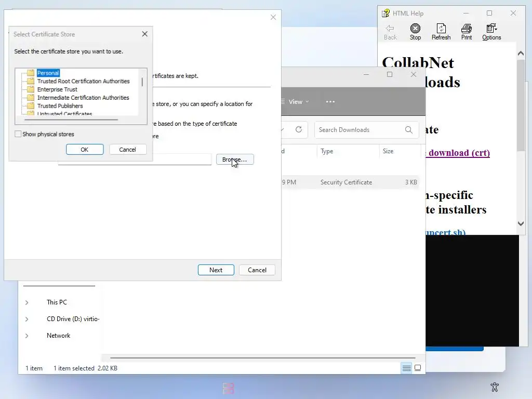Click the Trusted Publishers folder icon

31,105
